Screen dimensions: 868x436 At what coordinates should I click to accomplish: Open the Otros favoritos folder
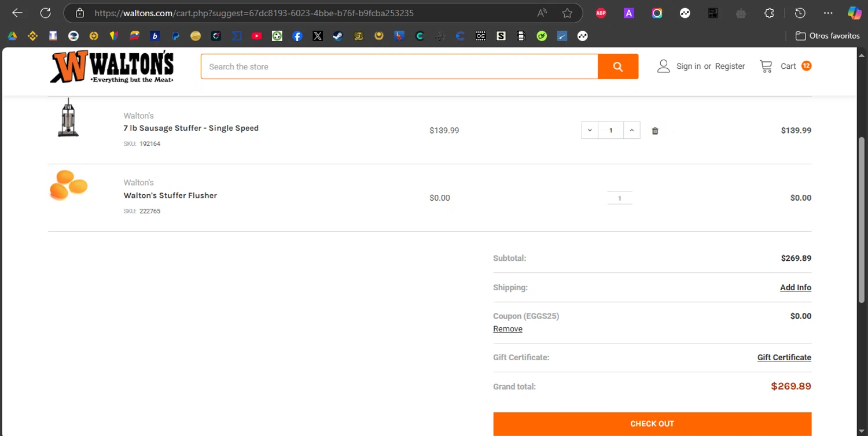click(x=827, y=36)
